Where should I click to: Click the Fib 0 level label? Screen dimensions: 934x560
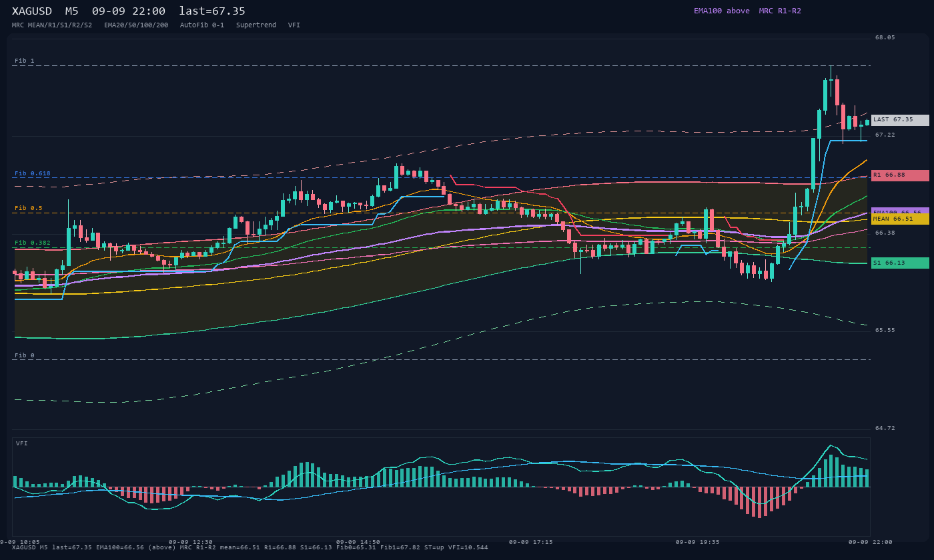click(x=25, y=355)
